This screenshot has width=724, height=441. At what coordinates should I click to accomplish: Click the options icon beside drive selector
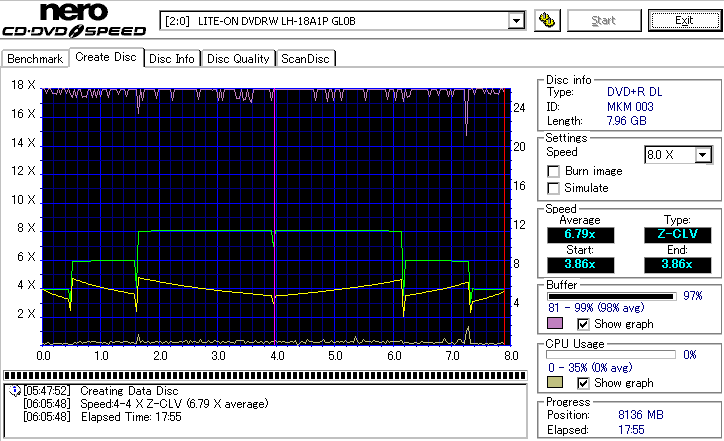click(546, 21)
